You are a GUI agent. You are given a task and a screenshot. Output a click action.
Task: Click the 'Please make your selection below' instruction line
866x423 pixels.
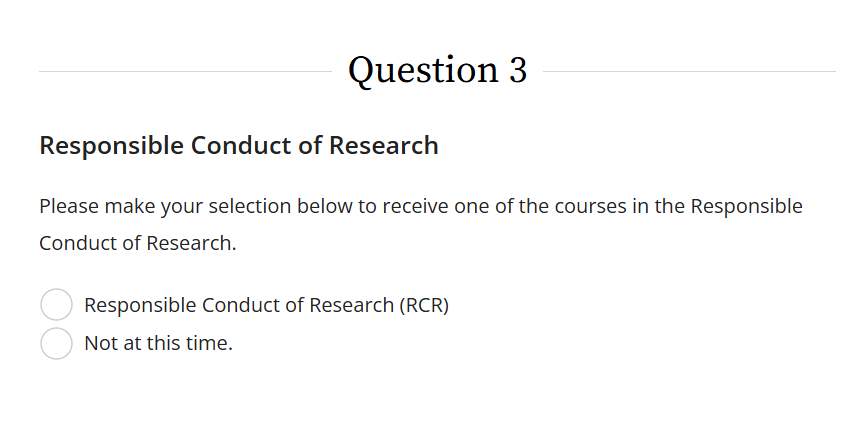[420, 207]
